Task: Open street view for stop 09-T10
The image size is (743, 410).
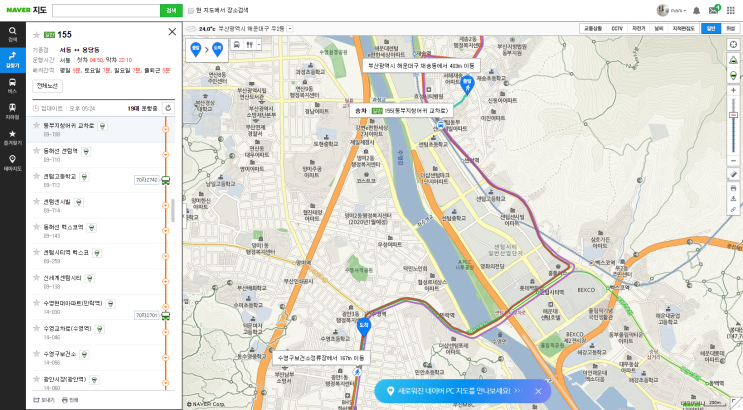Action: pyautogui.click(x=86, y=152)
